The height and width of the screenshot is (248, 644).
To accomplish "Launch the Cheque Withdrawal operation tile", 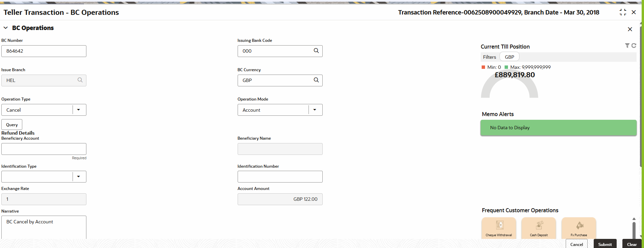I will (499, 228).
